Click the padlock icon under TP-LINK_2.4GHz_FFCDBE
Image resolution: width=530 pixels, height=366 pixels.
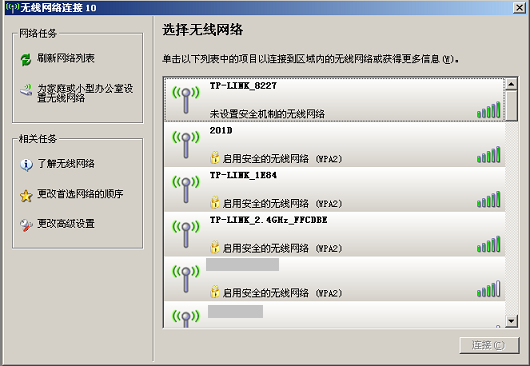point(215,247)
